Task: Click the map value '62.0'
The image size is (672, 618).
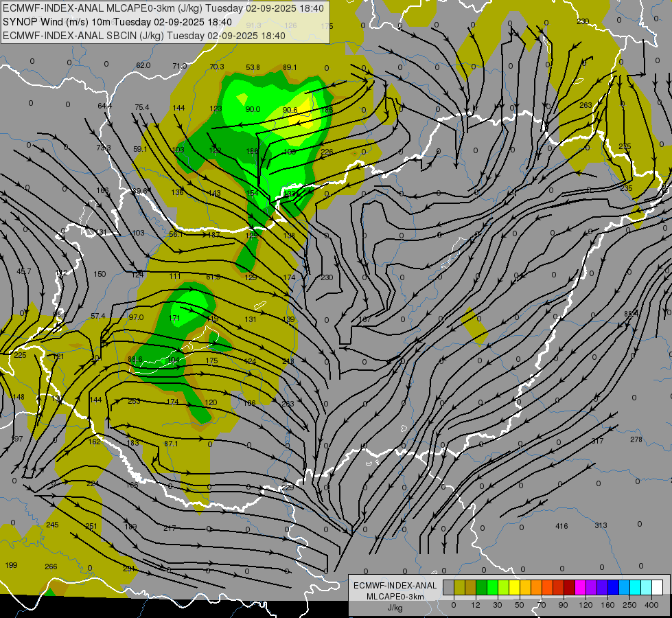Action: [143, 65]
